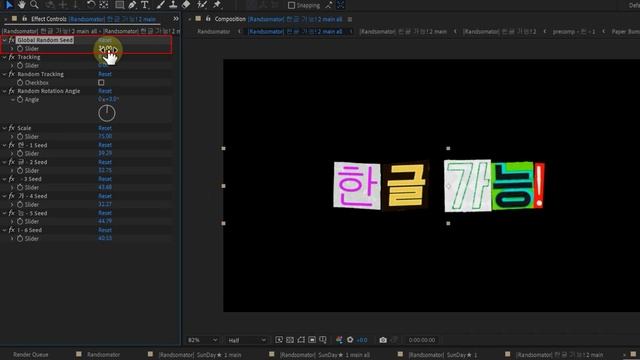
Task: Switch to the Randsomator timeline tab
Action: point(103,355)
